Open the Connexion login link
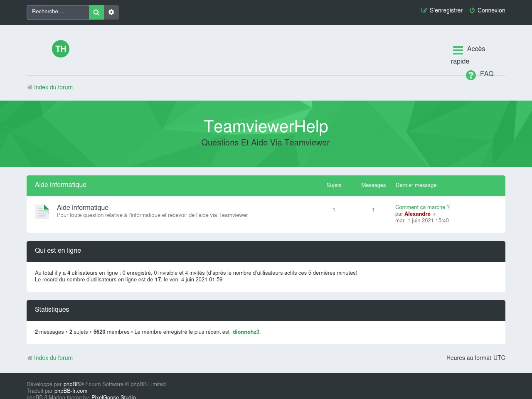 point(487,10)
